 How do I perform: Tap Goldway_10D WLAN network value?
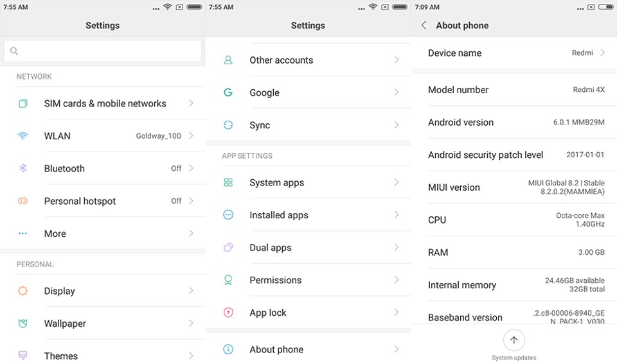pyautogui.click(x=159, y=136)
